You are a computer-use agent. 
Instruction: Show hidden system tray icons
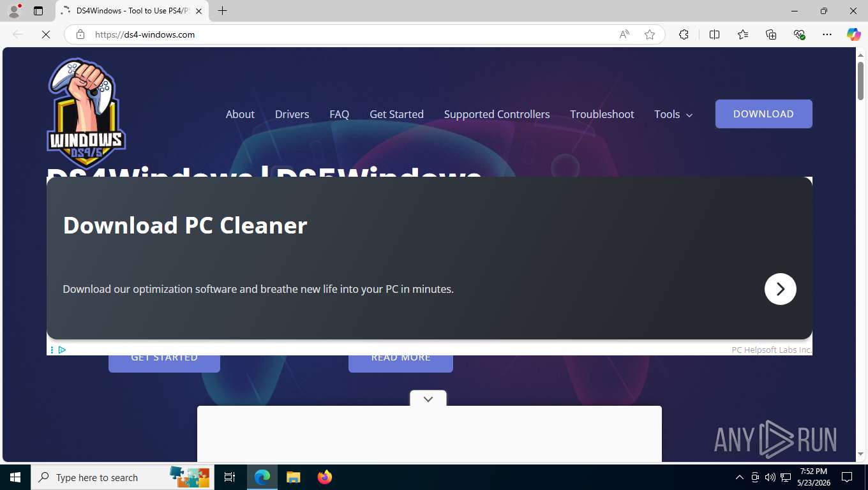740,477
